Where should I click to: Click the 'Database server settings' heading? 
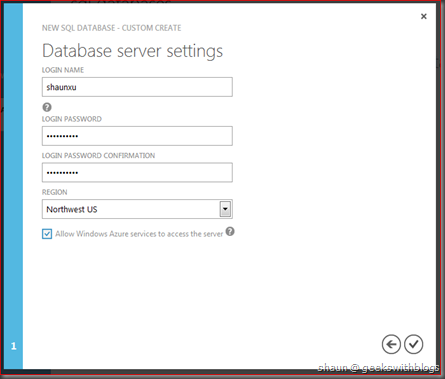[x=132, y=51]
